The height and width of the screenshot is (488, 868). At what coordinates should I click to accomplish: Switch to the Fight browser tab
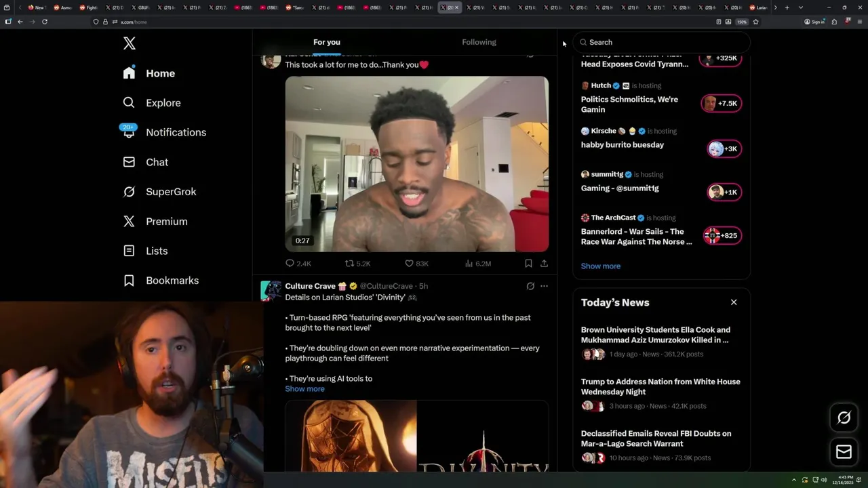tap(88, 7)
